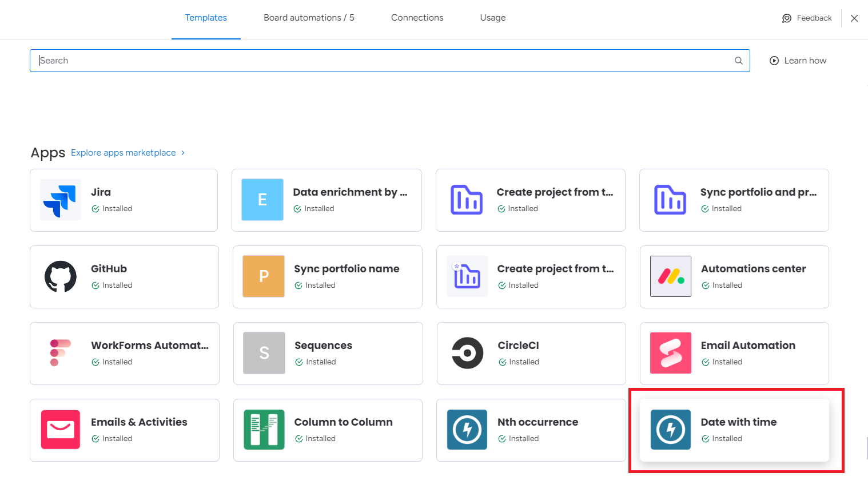Viewport: 868px width, 488px height.
Task: Click the Feedback button
Action: tap(807, 18)
